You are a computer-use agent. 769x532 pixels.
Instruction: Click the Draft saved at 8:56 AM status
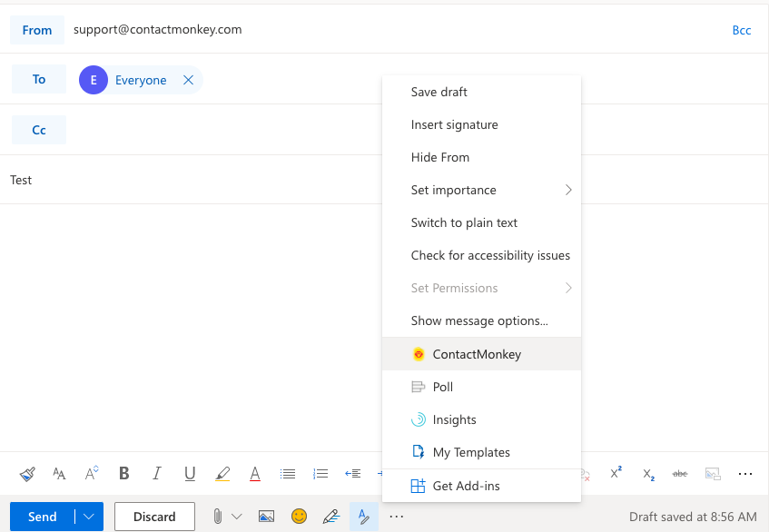pyautogui.click(x=693, y=517)
